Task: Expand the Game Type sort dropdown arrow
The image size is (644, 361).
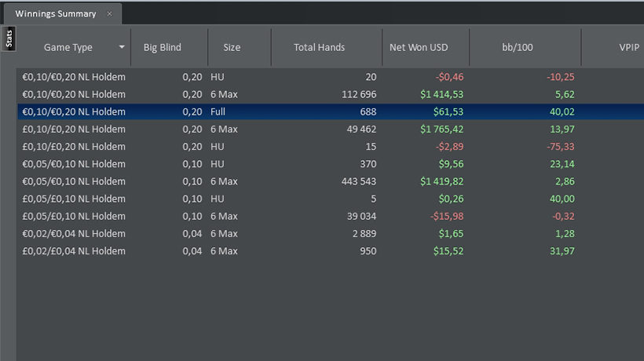Action: pyautogui.click(x=122, y=47)
